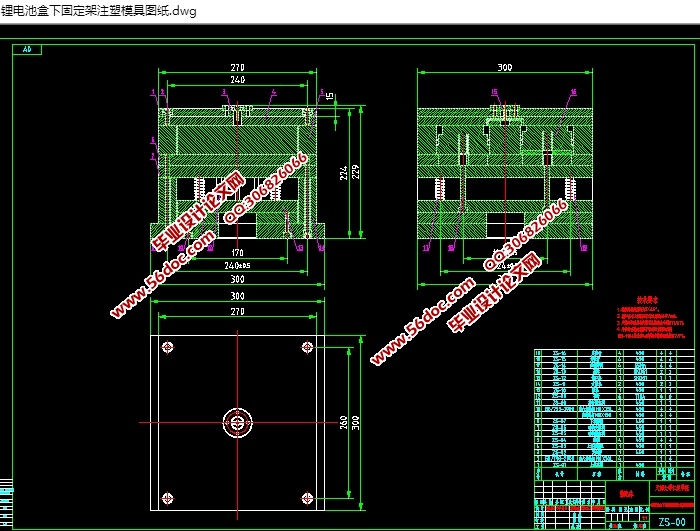Select magenta balloon 16 on side section view
Image resolution: width=700 pixels, height=531 pixels.
click(573, 92)
